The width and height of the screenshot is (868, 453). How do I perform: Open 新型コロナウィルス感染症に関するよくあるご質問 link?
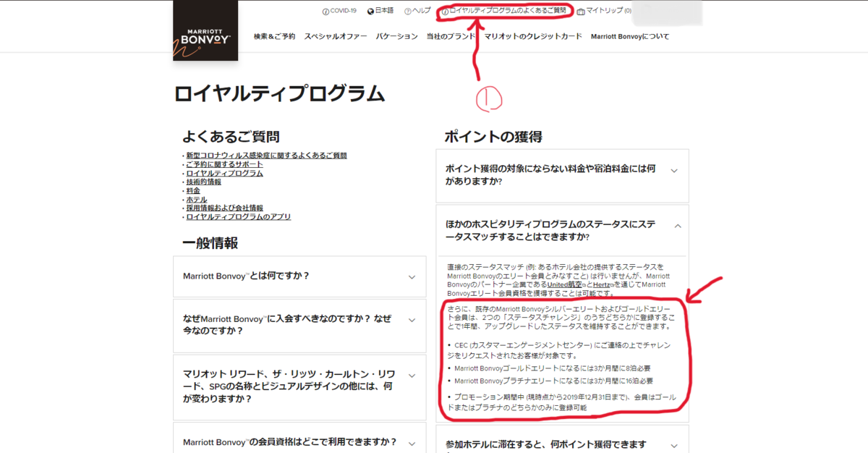266,156
